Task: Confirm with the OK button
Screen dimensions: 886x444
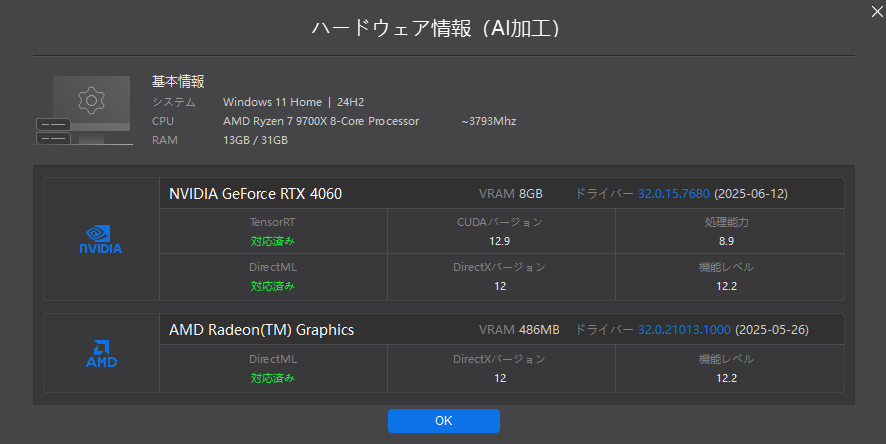Action: (444, 421)
